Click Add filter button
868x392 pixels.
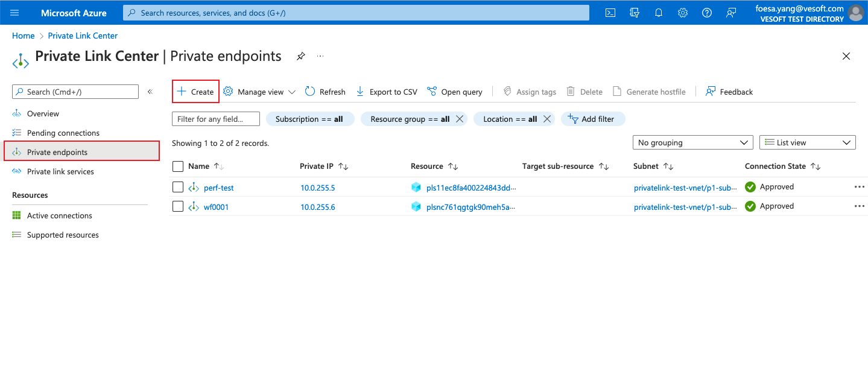pyautogui.click(x=593, y=119)
